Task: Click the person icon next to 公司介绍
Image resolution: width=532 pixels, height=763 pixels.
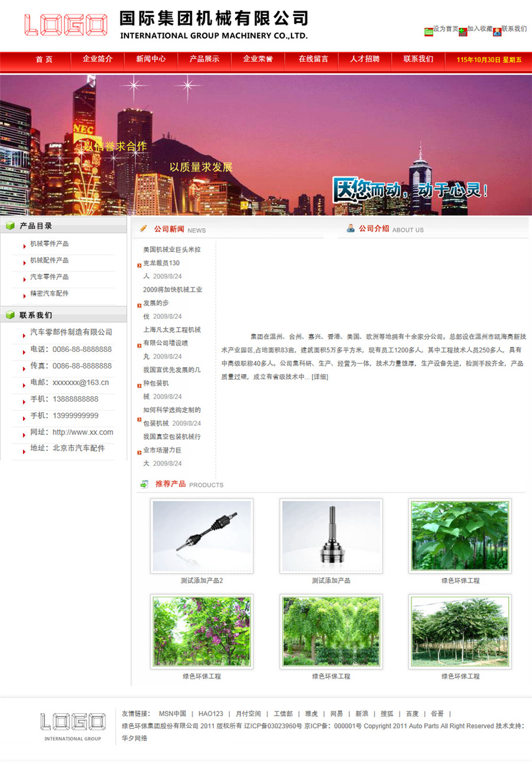Action: pos(351,228)
